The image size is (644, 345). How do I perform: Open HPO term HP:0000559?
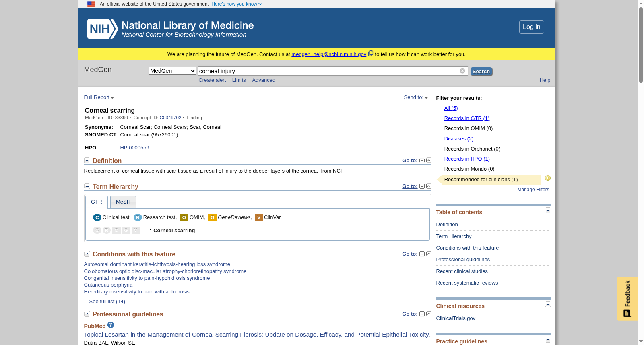pos(134,148)
